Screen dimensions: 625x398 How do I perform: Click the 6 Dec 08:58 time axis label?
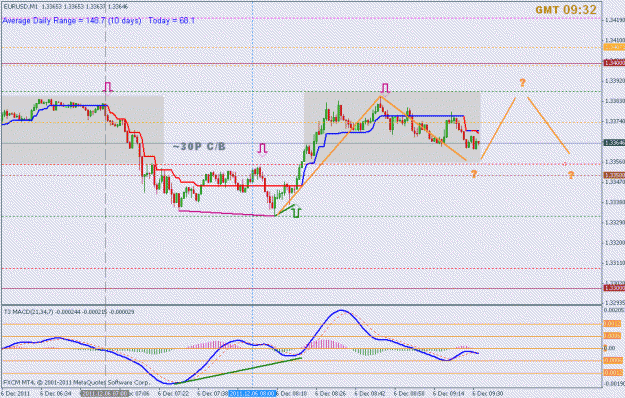[x=409, y=394]
